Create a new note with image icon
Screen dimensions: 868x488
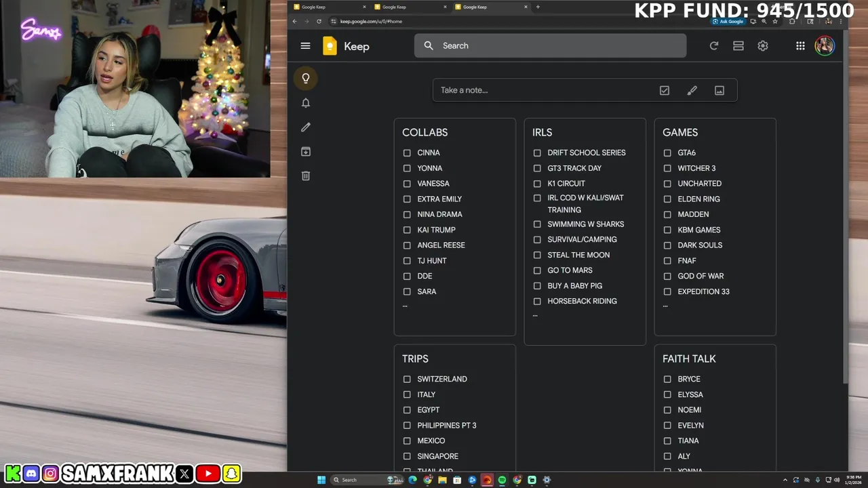[719, 90]
